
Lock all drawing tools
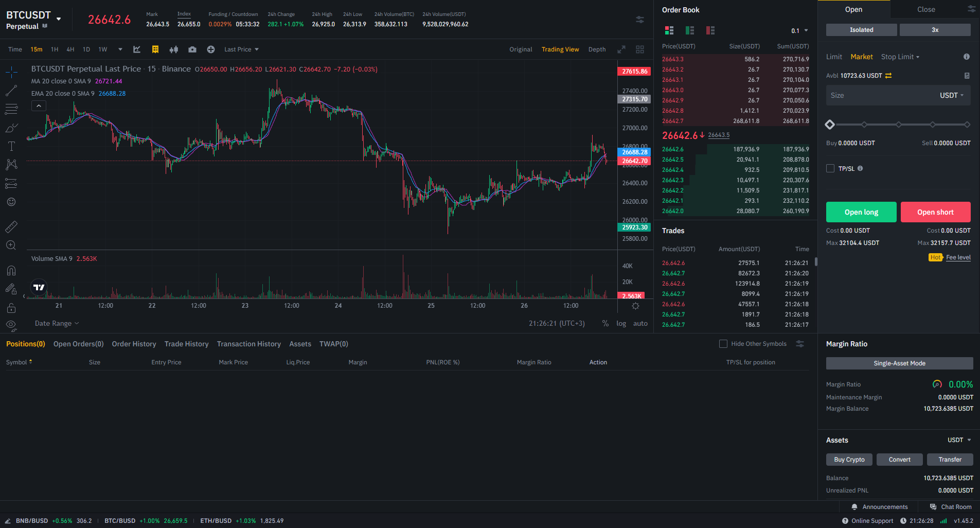[11, 308]
